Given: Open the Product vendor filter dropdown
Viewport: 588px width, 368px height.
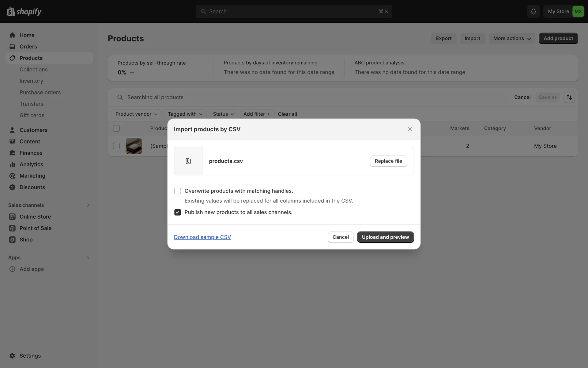Looking at the screenshot, I should point(136,114).
